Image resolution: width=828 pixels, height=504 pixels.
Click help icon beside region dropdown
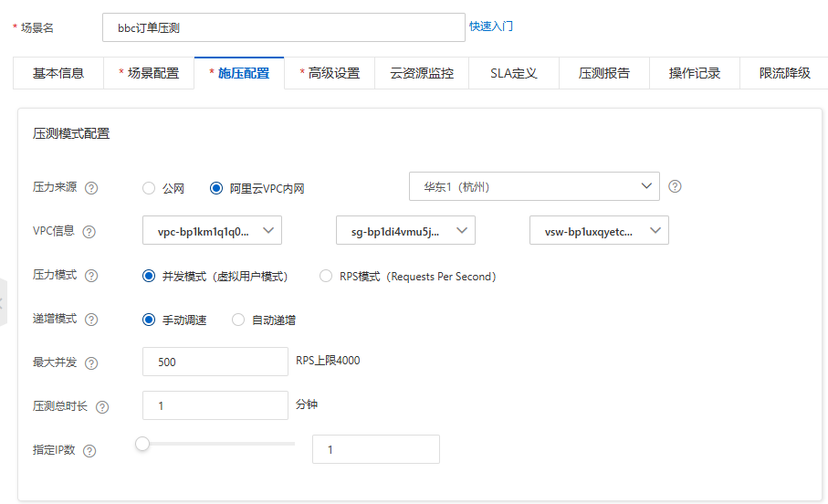[x=675, y=186]
